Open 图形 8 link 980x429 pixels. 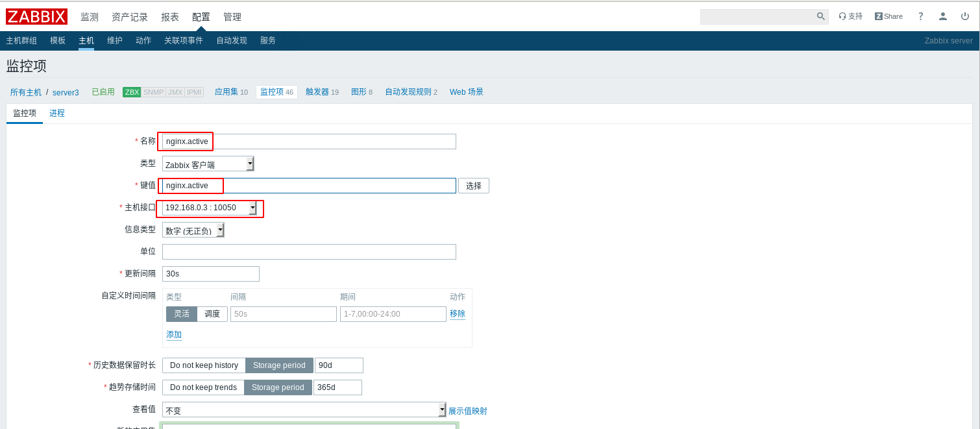tap(361, 92)
